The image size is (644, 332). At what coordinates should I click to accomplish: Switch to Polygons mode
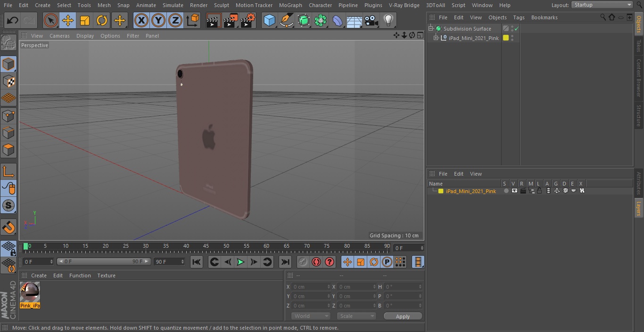8,150
